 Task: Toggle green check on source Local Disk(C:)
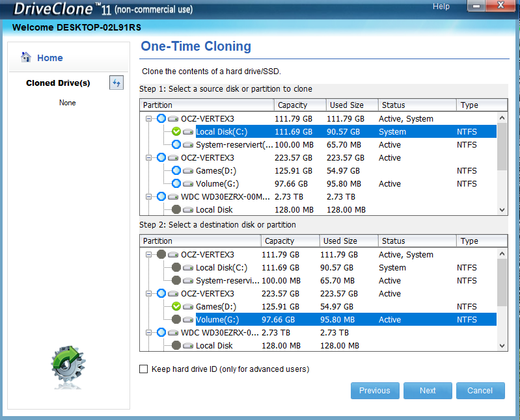176,131
